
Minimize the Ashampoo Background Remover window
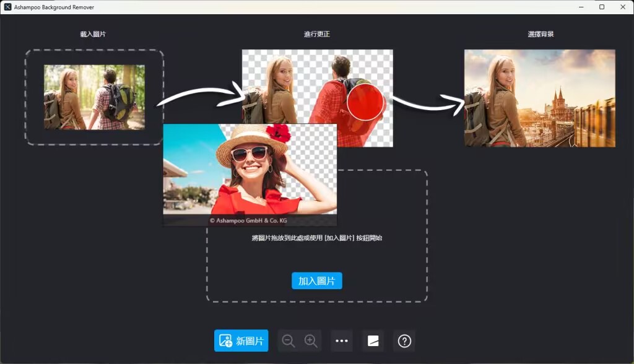click(581, 7)
